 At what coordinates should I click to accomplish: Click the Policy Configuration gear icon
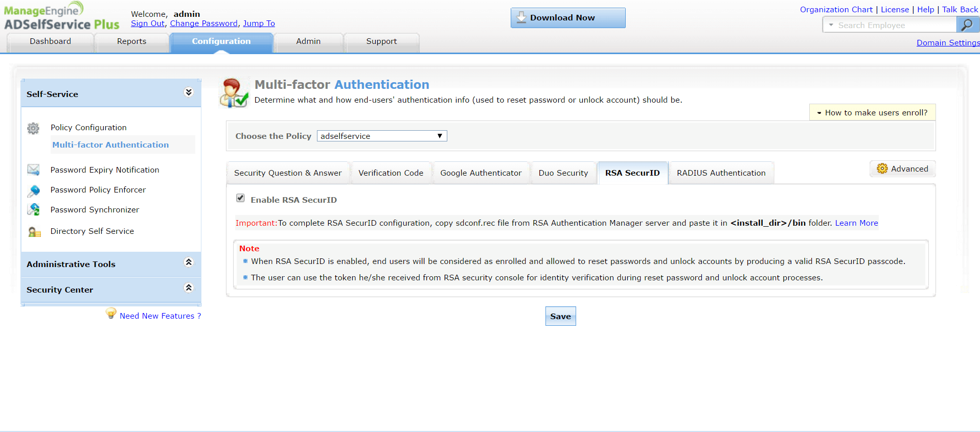(x=33, y=128)
